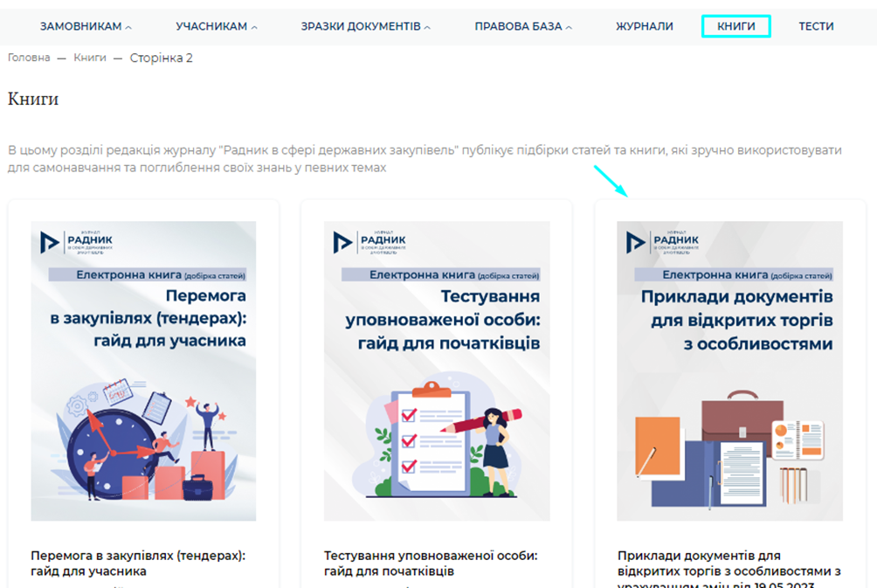Open title link Тестування уповноваженої особи below cover
877x588 pixels.
[431, 563]
